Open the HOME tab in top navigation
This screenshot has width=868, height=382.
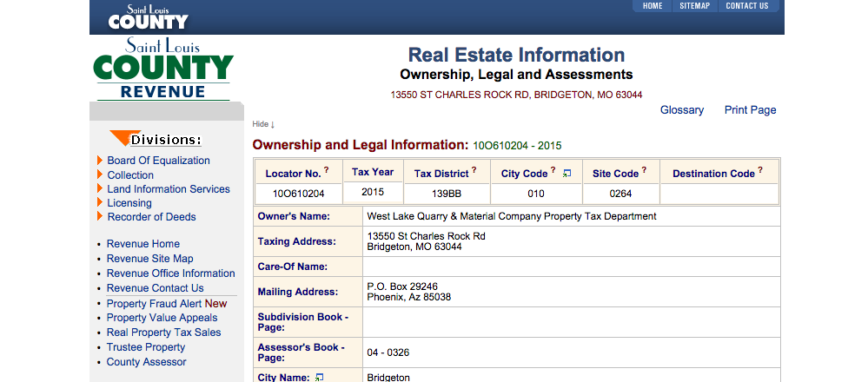(653, 6)
